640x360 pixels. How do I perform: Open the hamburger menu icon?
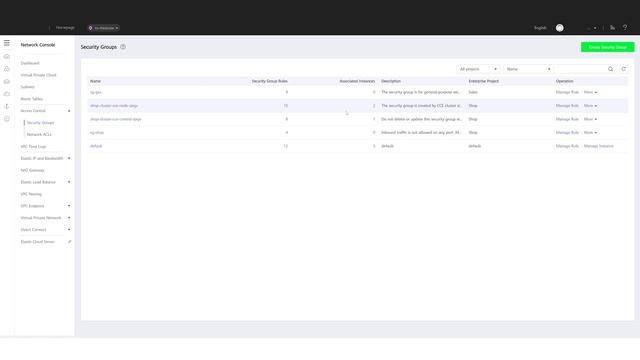(7, 43)
